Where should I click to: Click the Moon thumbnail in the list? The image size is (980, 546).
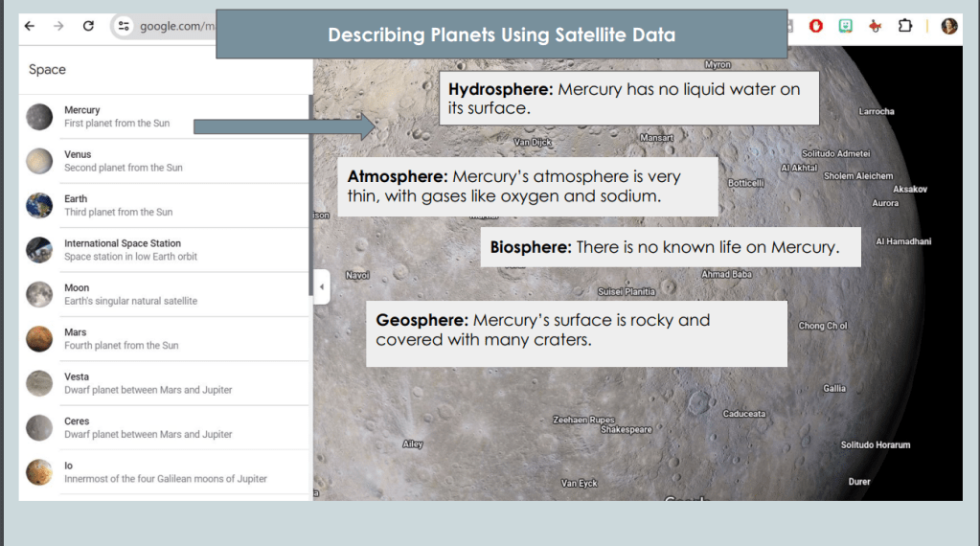[39, 294]
